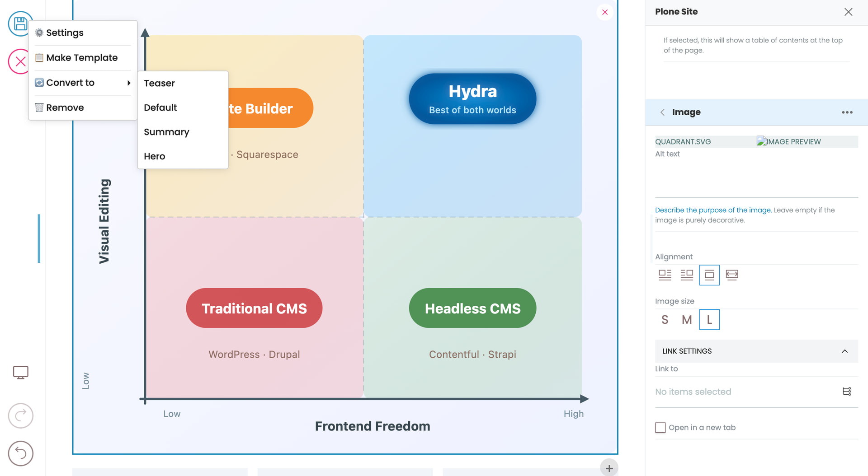Enable Open in a new tab
This screenshot has width=868, height=476.
pyautogui.click(x=660, y=428)
